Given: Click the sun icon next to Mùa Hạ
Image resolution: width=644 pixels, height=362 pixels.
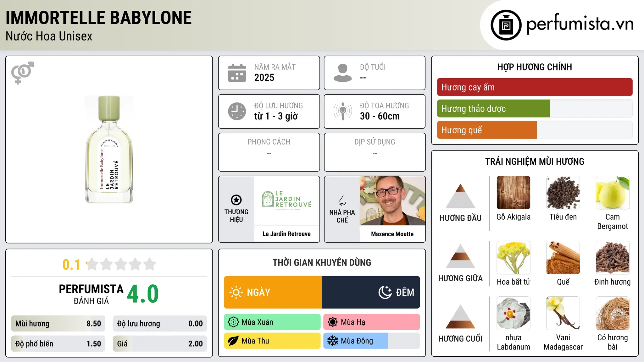Looking at the screenshot, I should (x=333, y=322).
